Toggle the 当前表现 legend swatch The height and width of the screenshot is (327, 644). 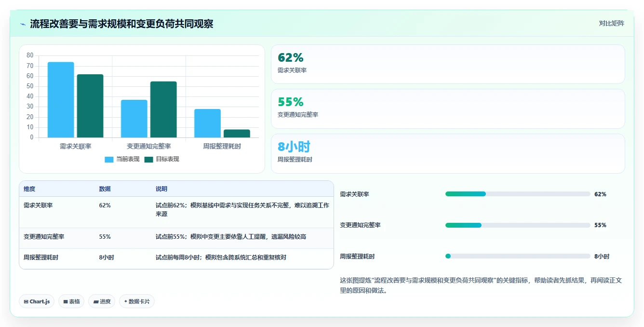click(109, 159)
